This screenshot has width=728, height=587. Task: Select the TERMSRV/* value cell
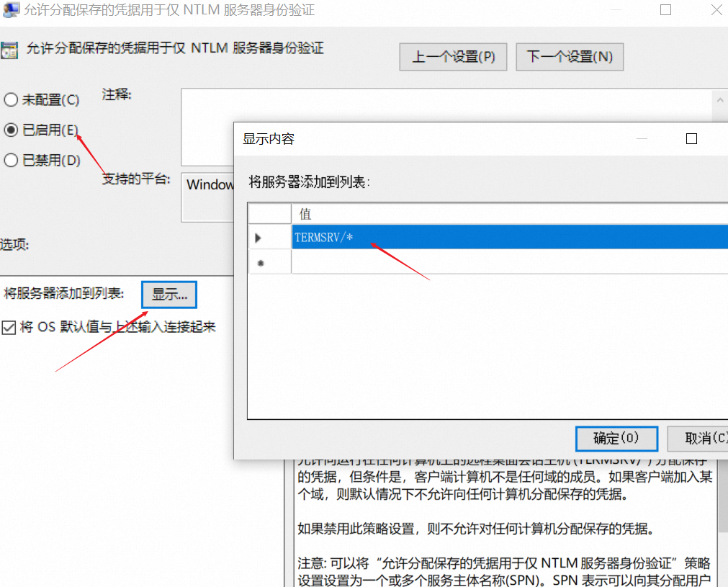click(x=510, y=237)
